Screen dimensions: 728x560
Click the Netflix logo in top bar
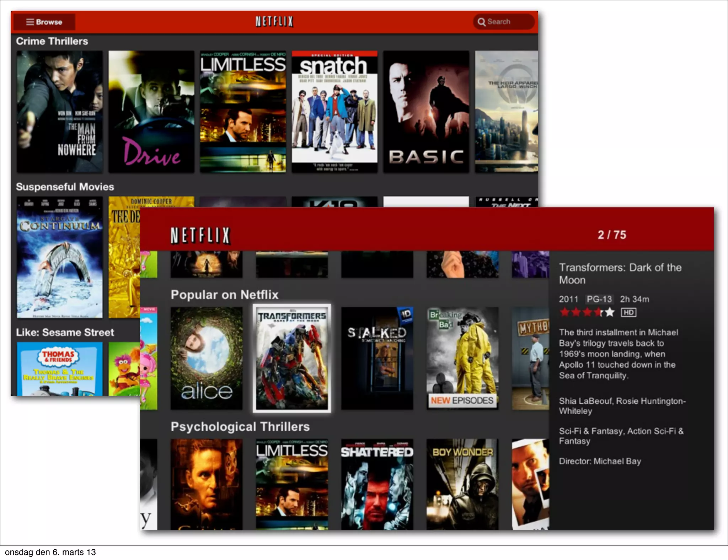[x=274, y=22]
